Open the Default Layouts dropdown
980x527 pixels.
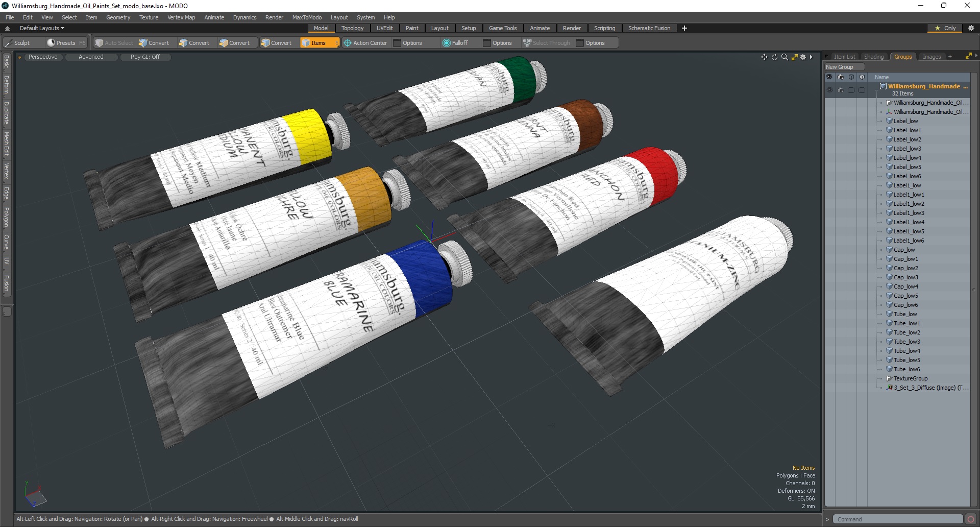[42, 28]
